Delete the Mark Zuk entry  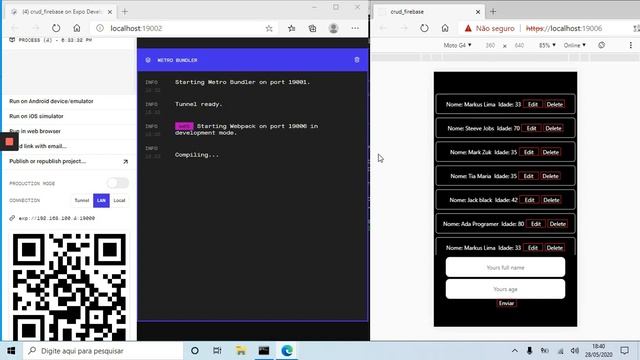pos(551,152)
